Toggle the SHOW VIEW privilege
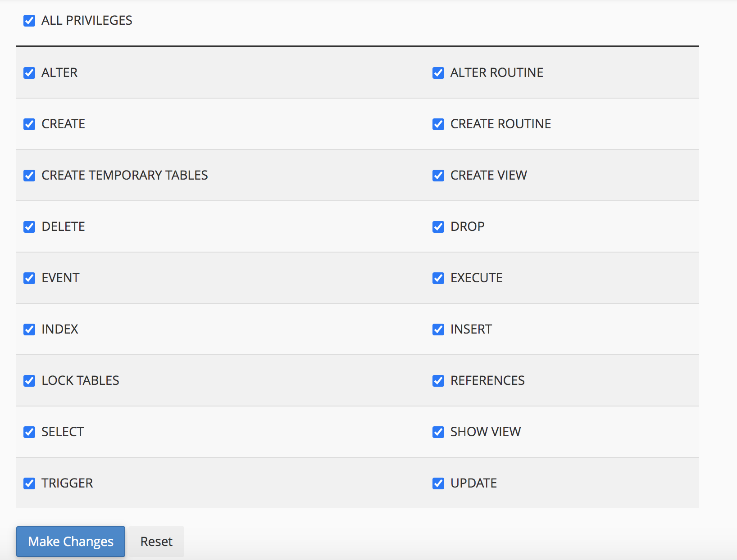737x560 pixels. [438, 432]
